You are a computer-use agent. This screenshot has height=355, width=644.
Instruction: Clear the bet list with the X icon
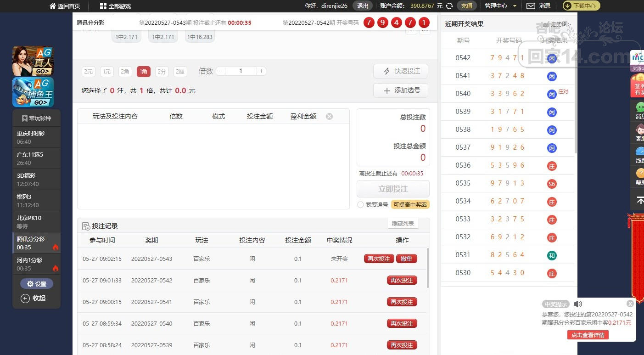pos(329,117)
